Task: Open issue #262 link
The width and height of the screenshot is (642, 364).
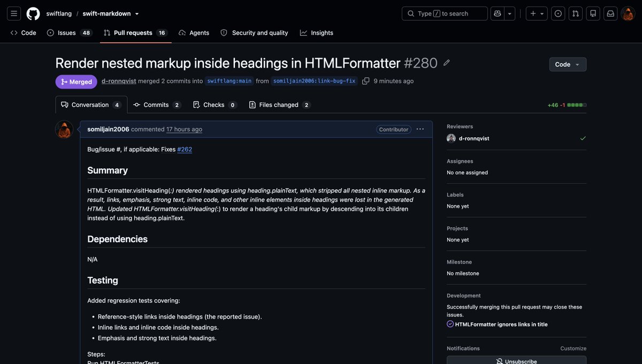Action: coord(185,150)
